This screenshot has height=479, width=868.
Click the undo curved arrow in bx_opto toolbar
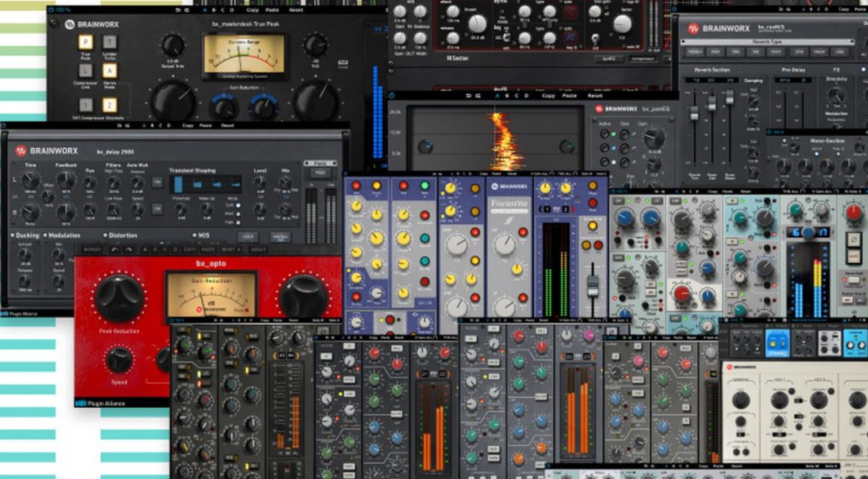(114, 249)
